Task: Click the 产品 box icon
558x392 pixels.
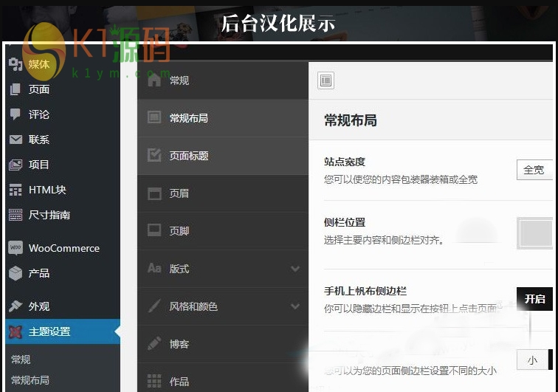Action: (x=15, y=273)
